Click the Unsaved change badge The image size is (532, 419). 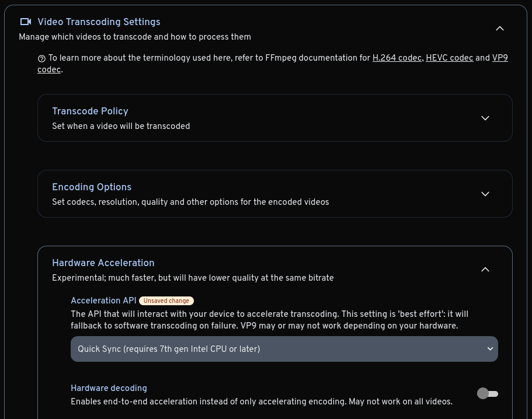[166, 301]
